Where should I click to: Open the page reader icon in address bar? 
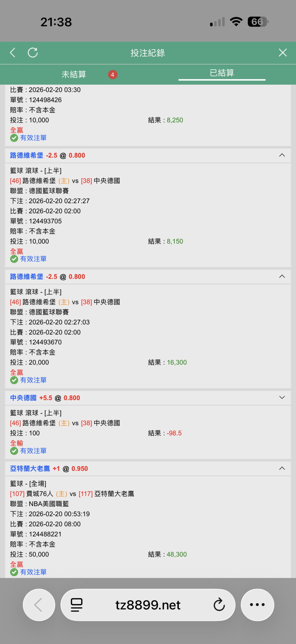(x=77, y=605)
